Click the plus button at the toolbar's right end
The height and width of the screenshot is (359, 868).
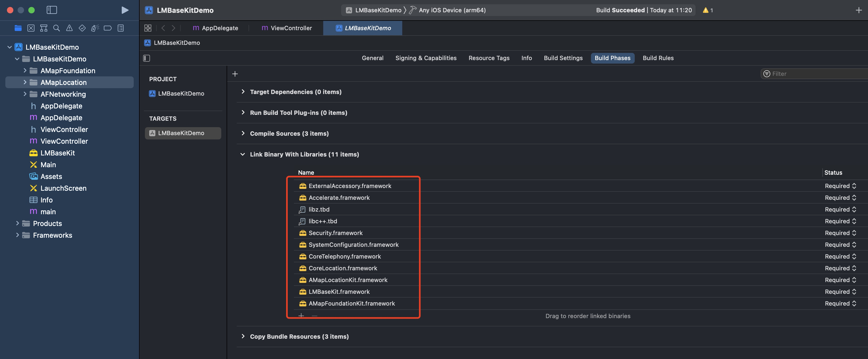[859, 10]
